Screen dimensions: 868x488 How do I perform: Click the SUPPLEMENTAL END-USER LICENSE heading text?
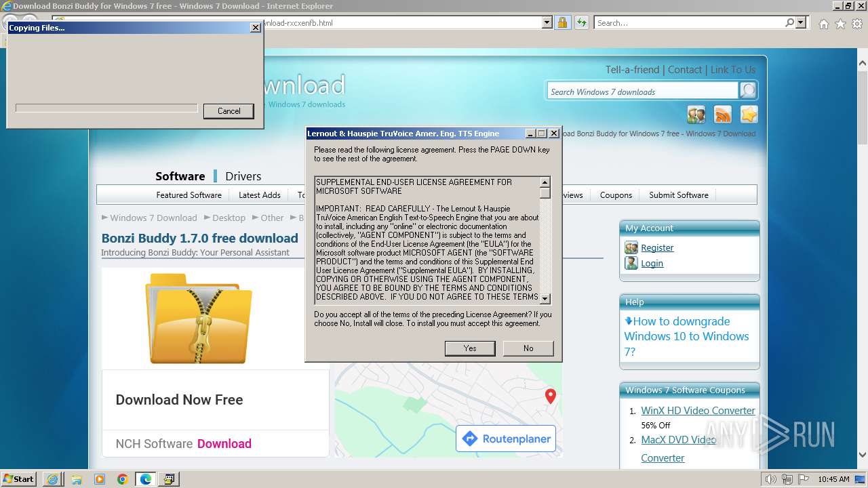(x=414, y=186)
